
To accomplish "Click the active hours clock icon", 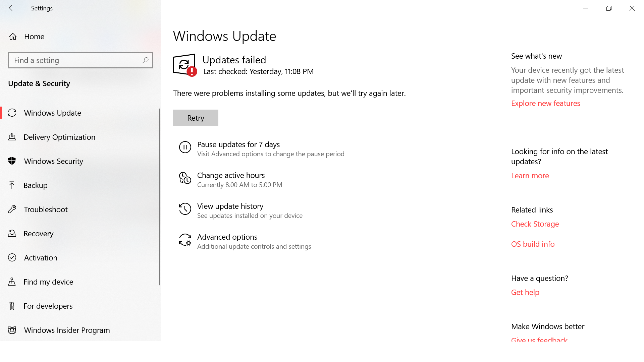I will tap(185, 178).
